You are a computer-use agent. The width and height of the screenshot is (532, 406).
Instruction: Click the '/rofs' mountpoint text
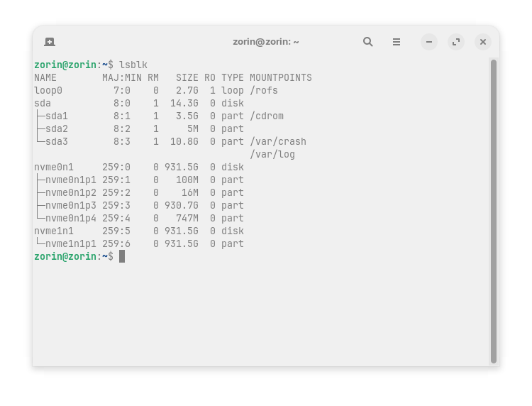[x=264, y=90]
